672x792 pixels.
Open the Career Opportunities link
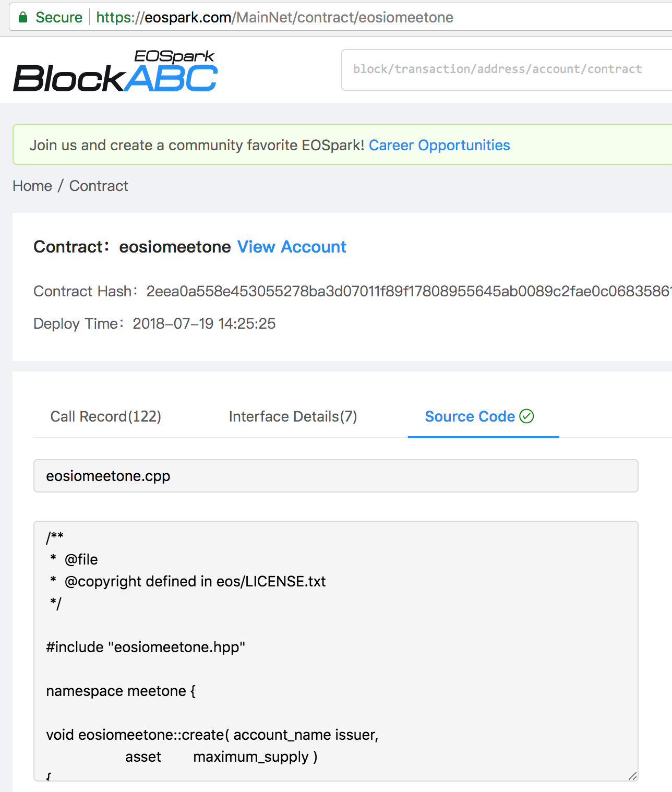[439, 145]
